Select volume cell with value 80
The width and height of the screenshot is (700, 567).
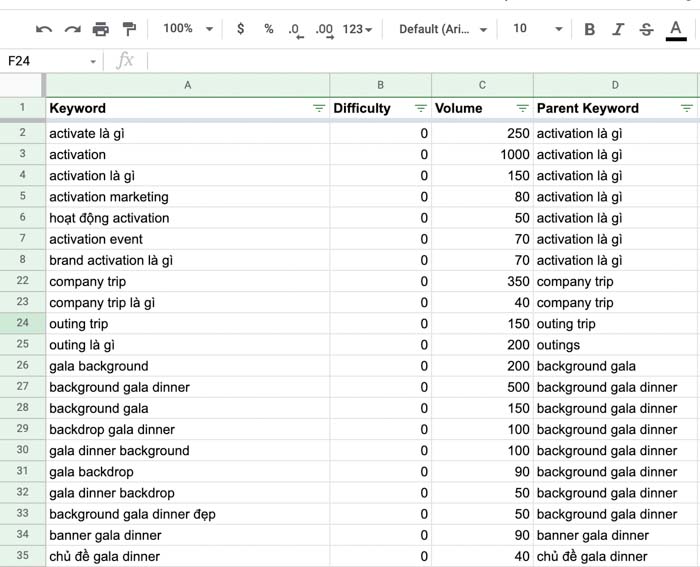click(482, 197)
